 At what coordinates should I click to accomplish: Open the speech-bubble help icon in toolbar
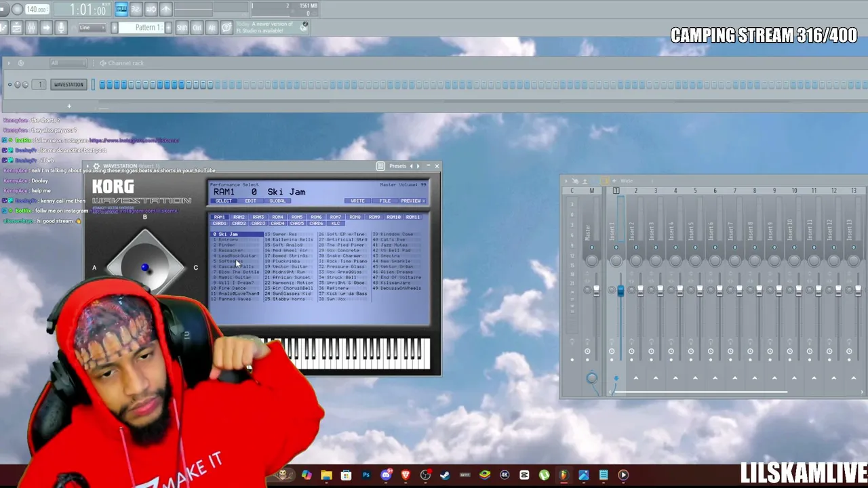click(226, 28)
